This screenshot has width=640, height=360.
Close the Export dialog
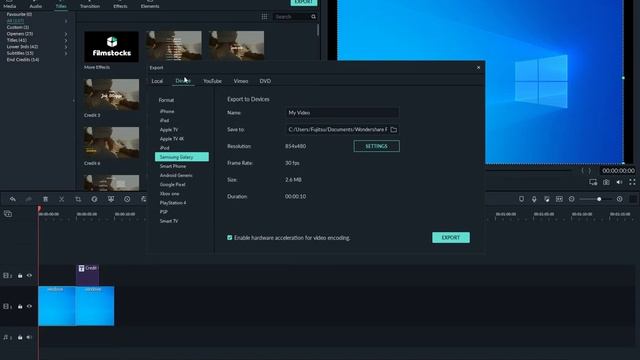tap(478, 67)
